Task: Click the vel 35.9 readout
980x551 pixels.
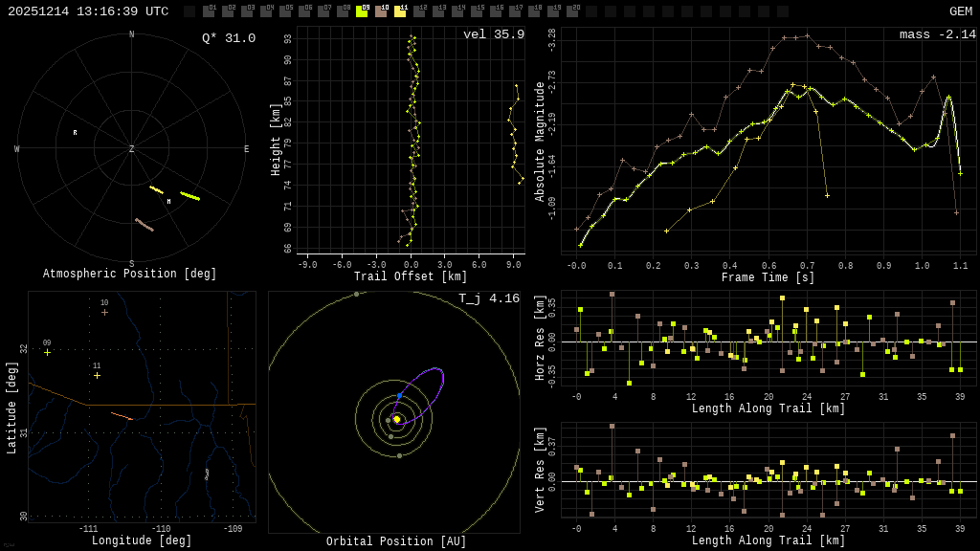Action: 493,35
